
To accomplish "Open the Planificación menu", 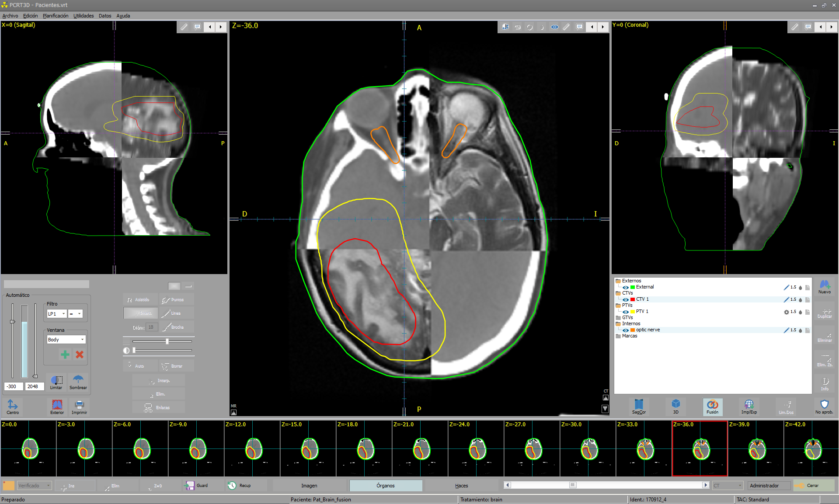I will pos(56,16).
